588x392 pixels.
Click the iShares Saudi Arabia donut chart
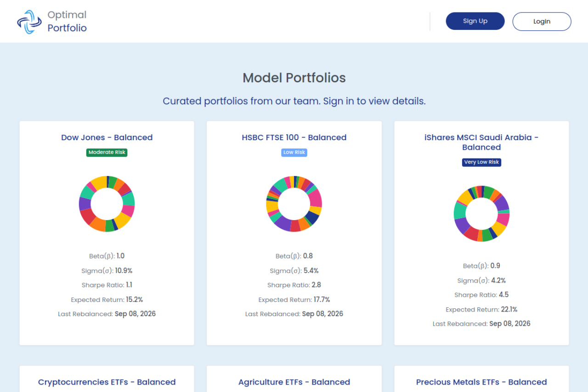point(481,214)
